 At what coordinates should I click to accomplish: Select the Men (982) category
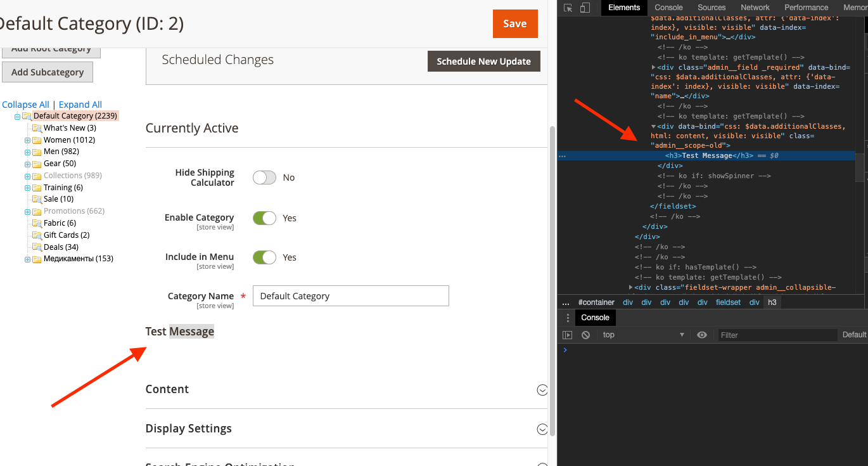pyautogui.click(x=61, y=152)
